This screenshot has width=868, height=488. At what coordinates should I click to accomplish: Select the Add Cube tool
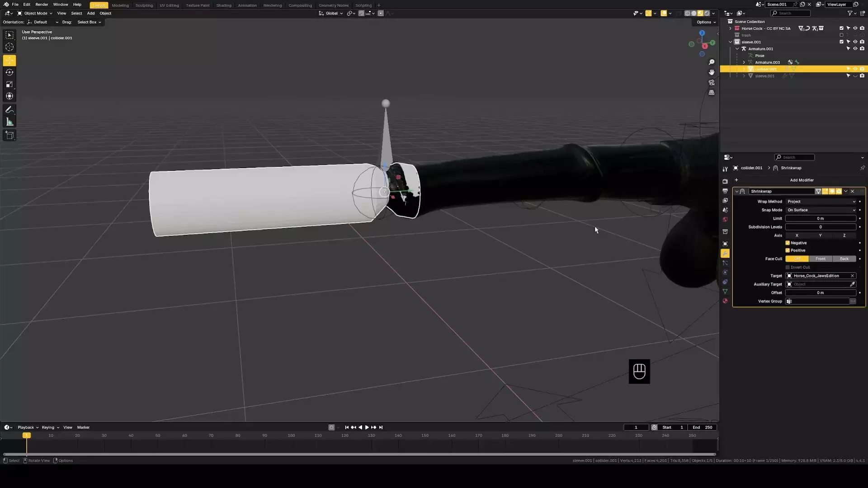(x=9, y=136)
